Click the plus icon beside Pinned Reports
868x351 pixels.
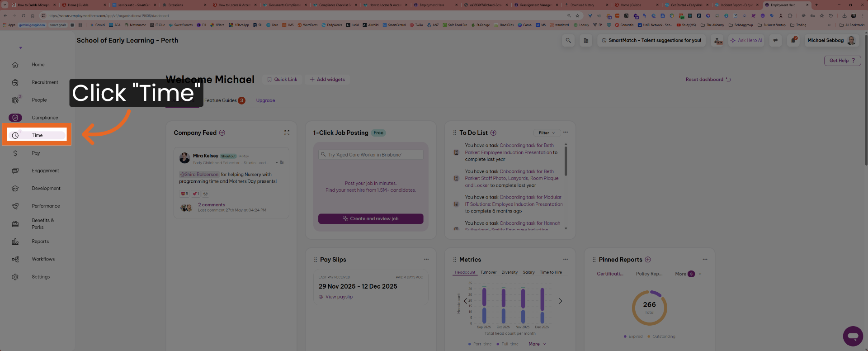coord(648,260)
